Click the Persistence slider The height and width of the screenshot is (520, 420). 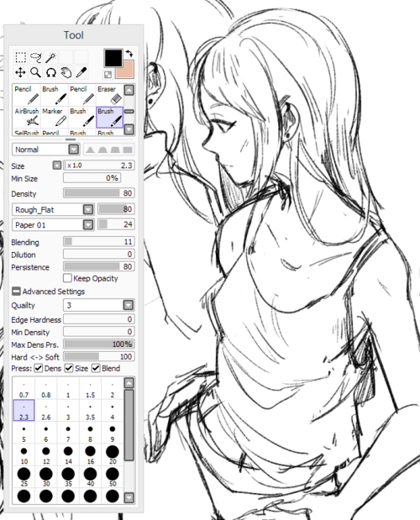pos(99,266)
